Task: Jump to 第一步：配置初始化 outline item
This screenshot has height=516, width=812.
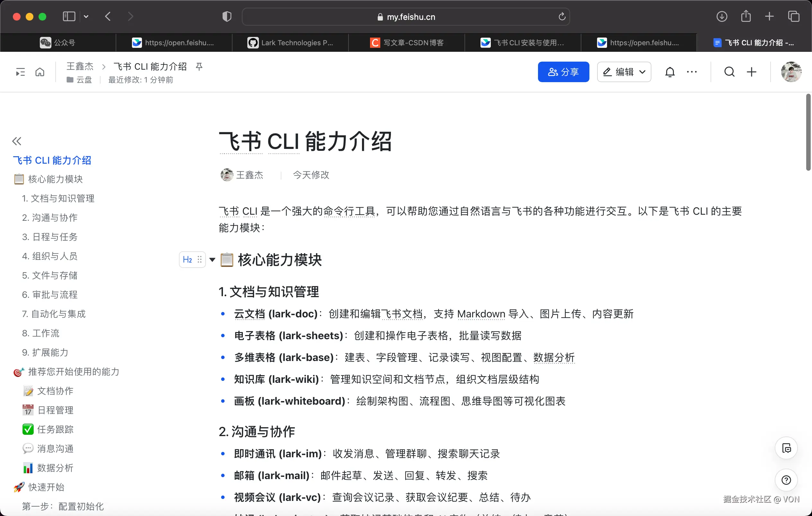Action: pos(63,507)
